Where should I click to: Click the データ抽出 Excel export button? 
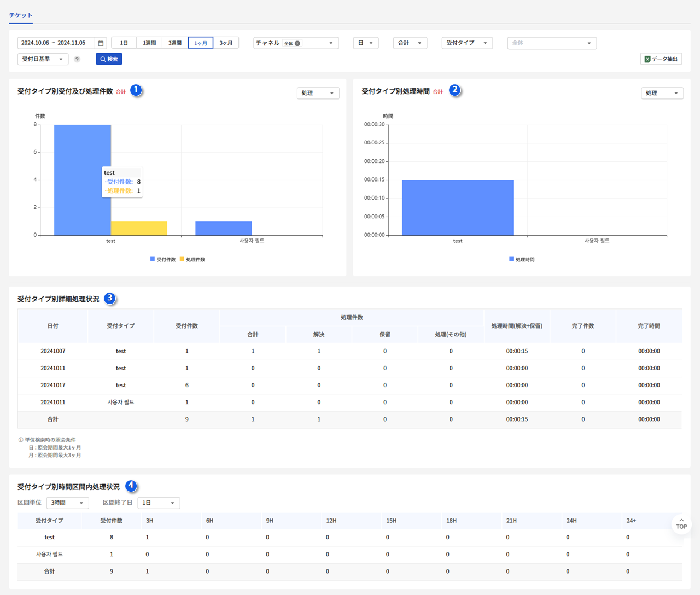click(x=661, y=59)
